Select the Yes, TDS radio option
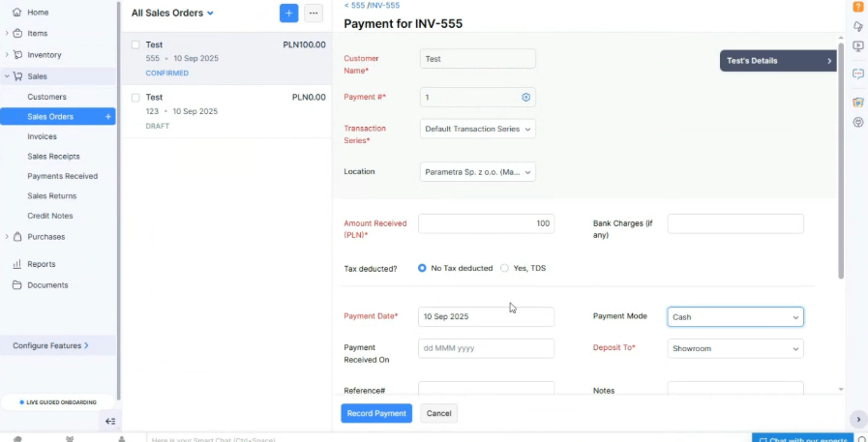 click(504, 268)
